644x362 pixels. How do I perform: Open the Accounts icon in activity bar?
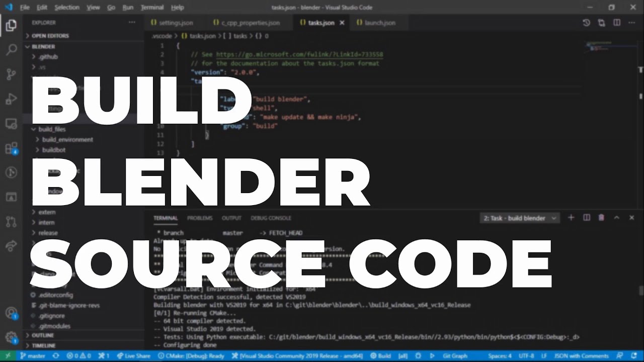tap(11, 313)
